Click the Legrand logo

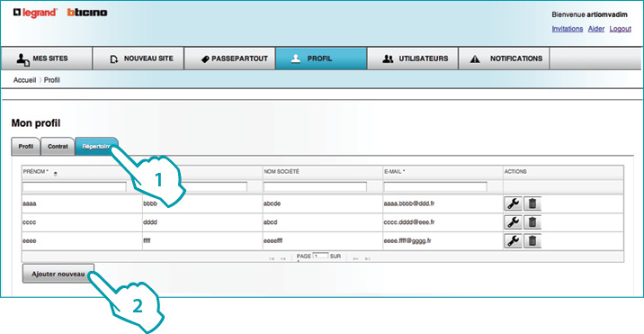35,13
